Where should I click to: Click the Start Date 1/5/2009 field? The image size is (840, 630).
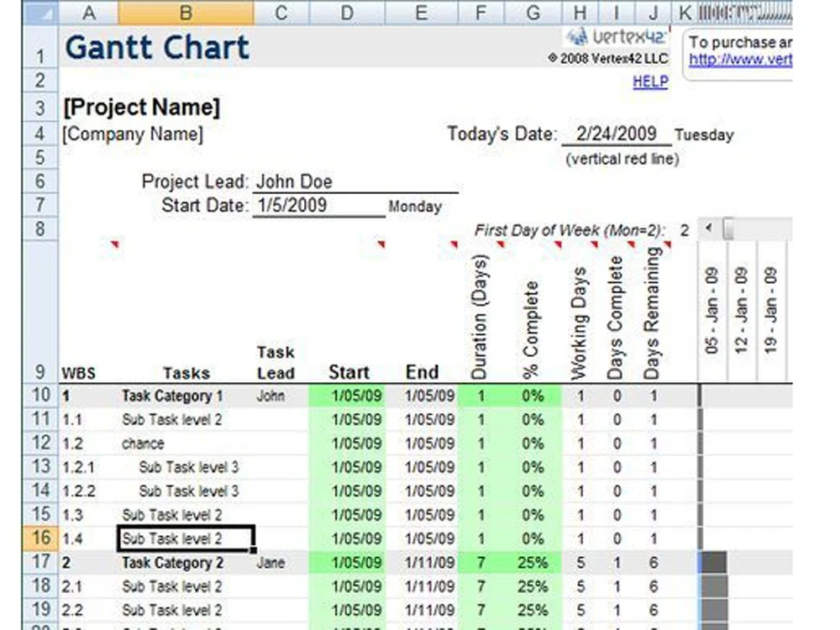(318, 205)
